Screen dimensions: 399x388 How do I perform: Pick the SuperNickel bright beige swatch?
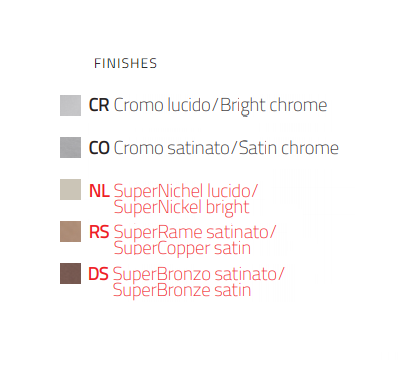[x=70, y=189]
